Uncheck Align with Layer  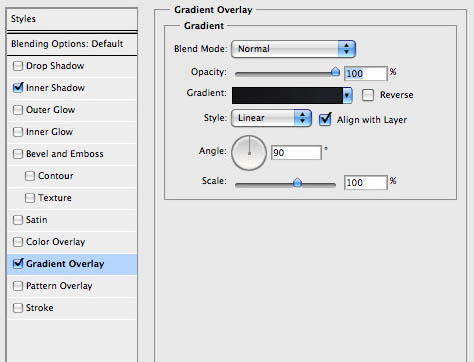325,120
